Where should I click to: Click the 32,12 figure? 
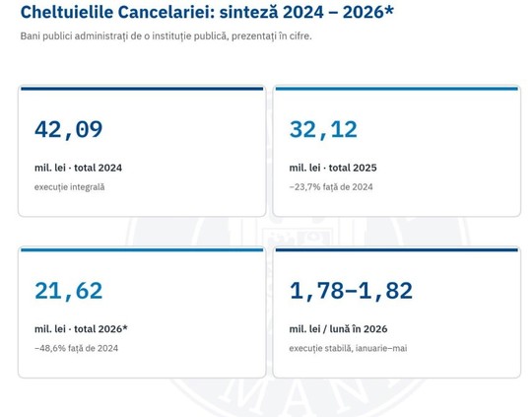(x=323, y=130)
